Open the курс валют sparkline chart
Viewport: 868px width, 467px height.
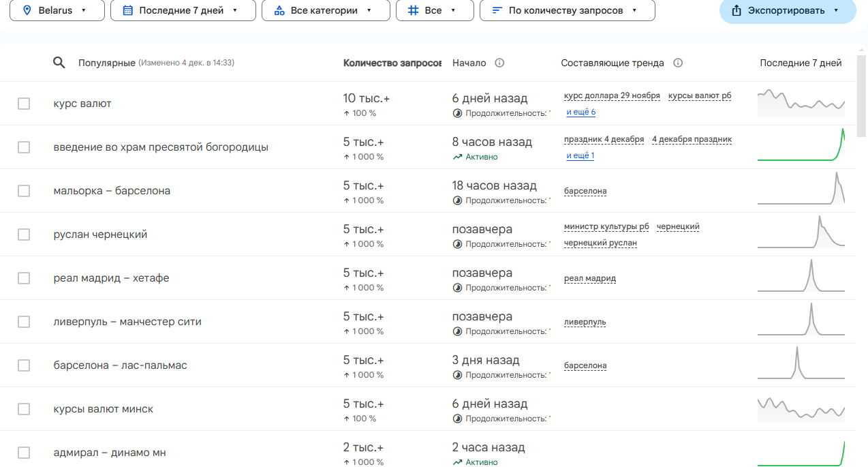point(801,102)
